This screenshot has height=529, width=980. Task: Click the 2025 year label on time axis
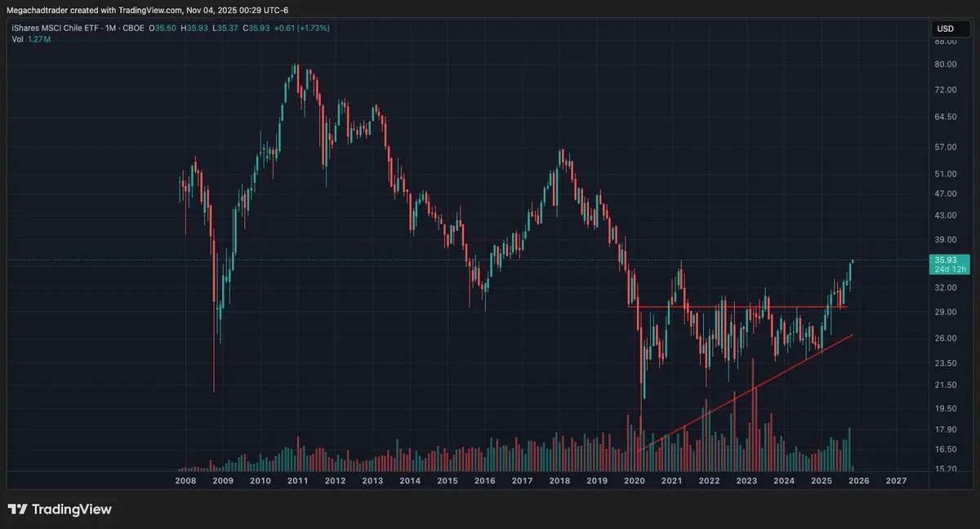click(x=821, y=482)
